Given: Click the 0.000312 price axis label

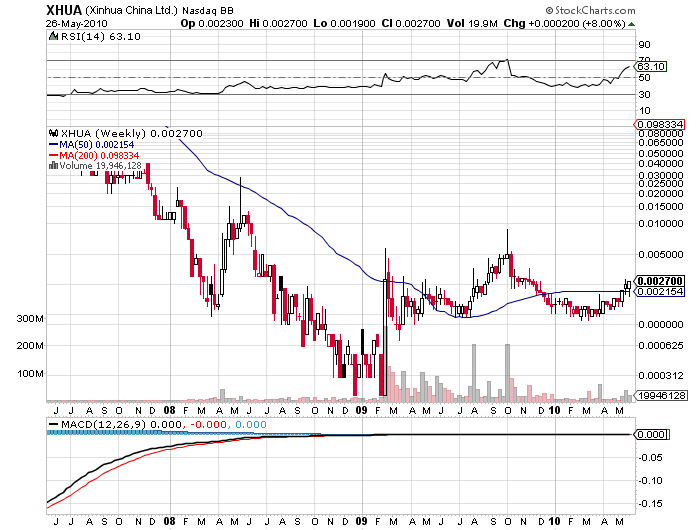Looking at the screenshot, I should coord(661,376).
